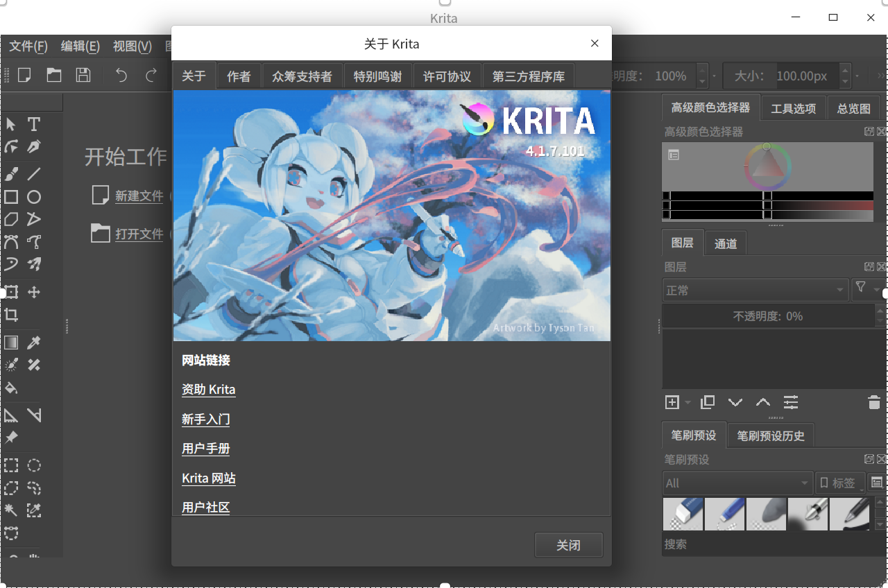888x588 pixels.
Task: Open the 标签 tag menu button
Action: pyautogui.click(x=840, y=483)
